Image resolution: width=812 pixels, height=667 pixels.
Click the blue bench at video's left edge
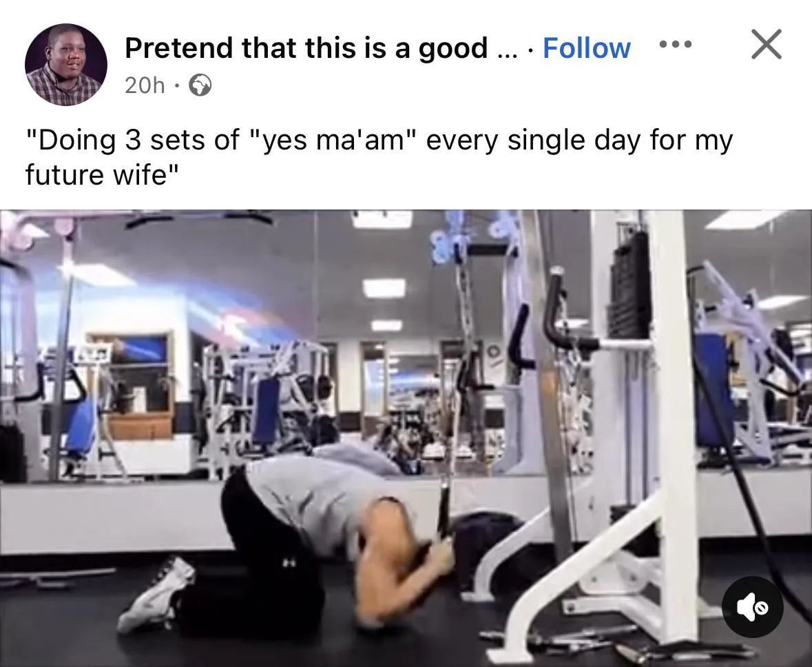click(x=81, y=425)
